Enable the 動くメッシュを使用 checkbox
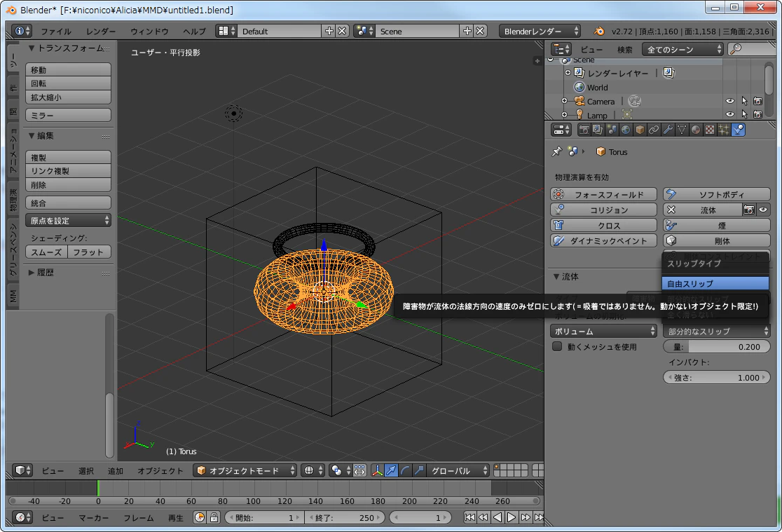The width and height of the screenshot is (782, 532). pos(557,346)
